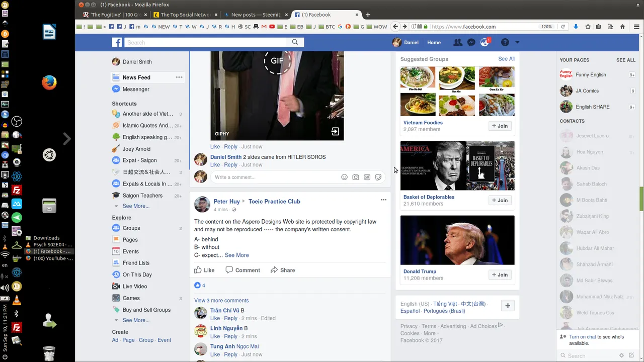Open Buy and Sell Groups

coord(146,310)
